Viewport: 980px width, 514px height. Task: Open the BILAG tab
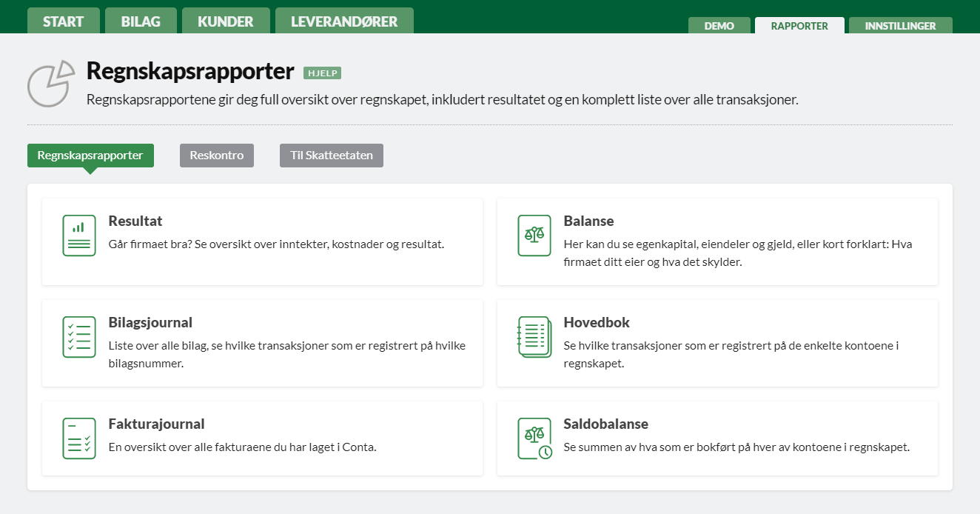tap(141, 21)
